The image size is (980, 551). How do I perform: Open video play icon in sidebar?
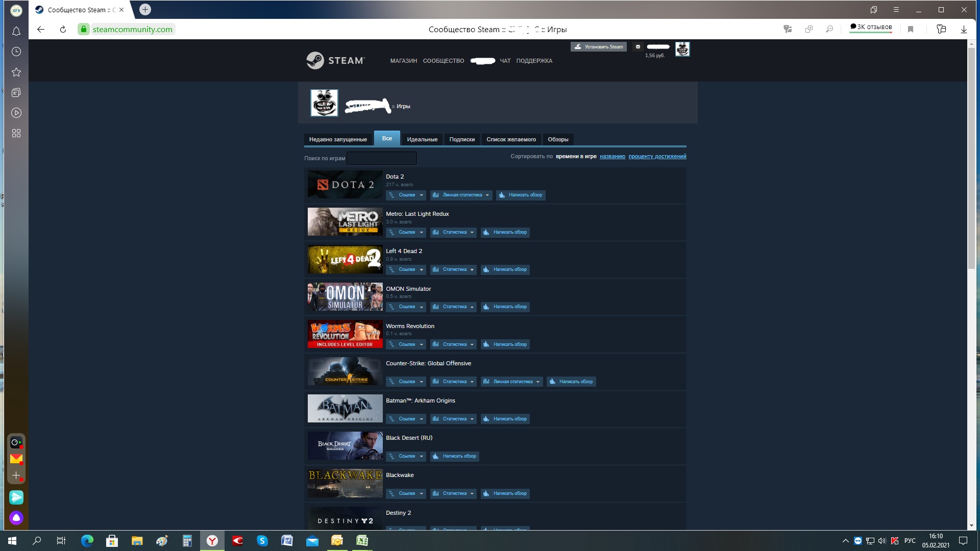[16, 113]
